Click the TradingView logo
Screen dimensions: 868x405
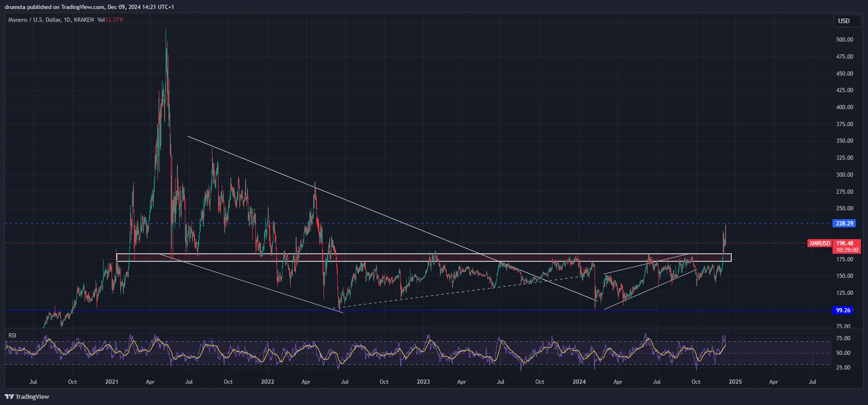pos(27,396)
